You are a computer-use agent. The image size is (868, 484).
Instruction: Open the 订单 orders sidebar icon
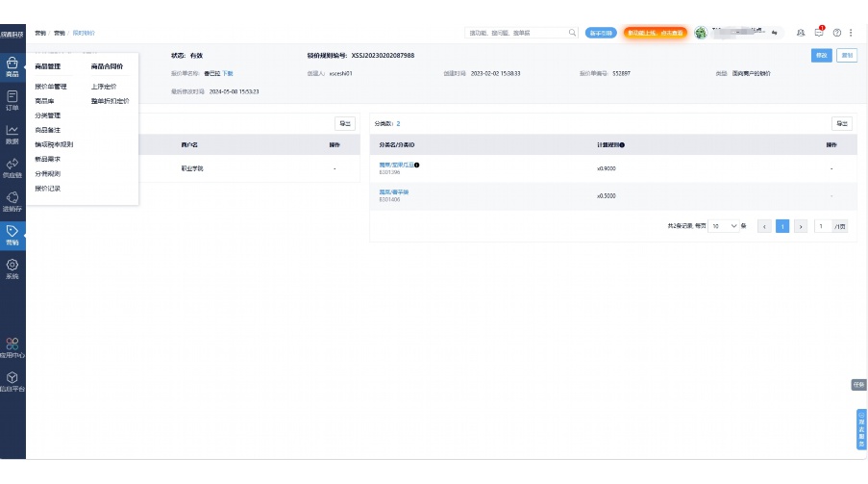coord(12,100)
